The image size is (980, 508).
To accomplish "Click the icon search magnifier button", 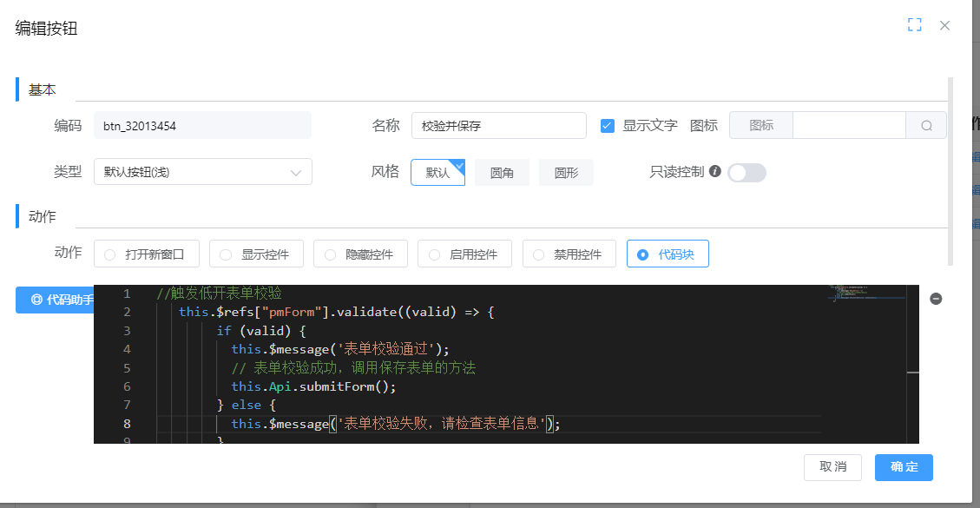I will tap(926, 125).
